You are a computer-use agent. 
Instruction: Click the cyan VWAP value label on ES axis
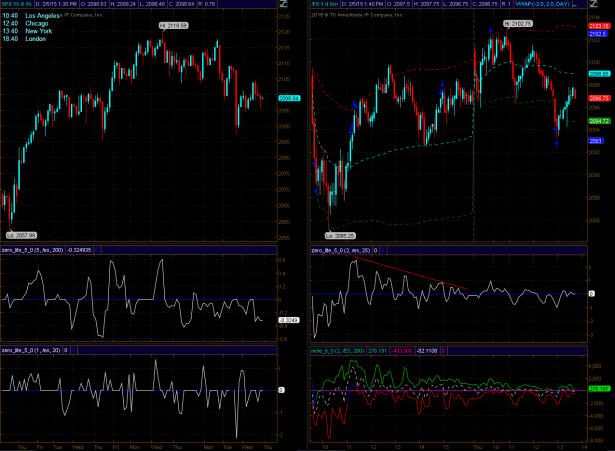coord(599,74)
